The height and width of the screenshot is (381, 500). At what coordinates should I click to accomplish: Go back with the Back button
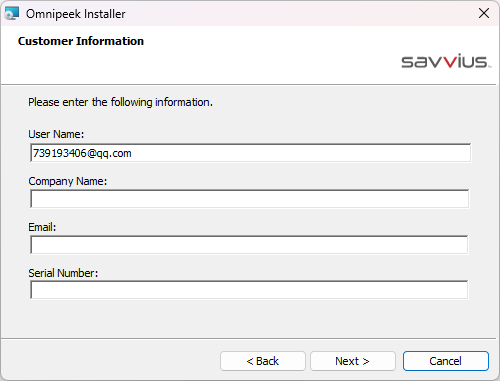263,361
